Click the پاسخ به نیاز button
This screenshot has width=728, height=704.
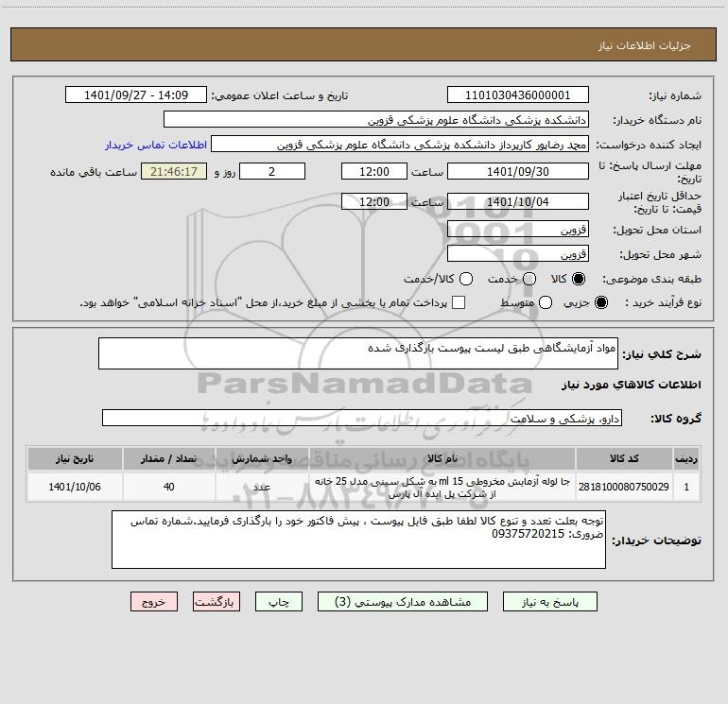click(x=549, y=602)
